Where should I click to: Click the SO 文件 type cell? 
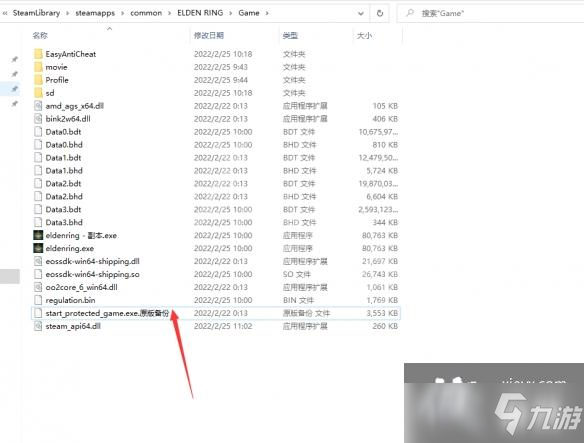296,275
